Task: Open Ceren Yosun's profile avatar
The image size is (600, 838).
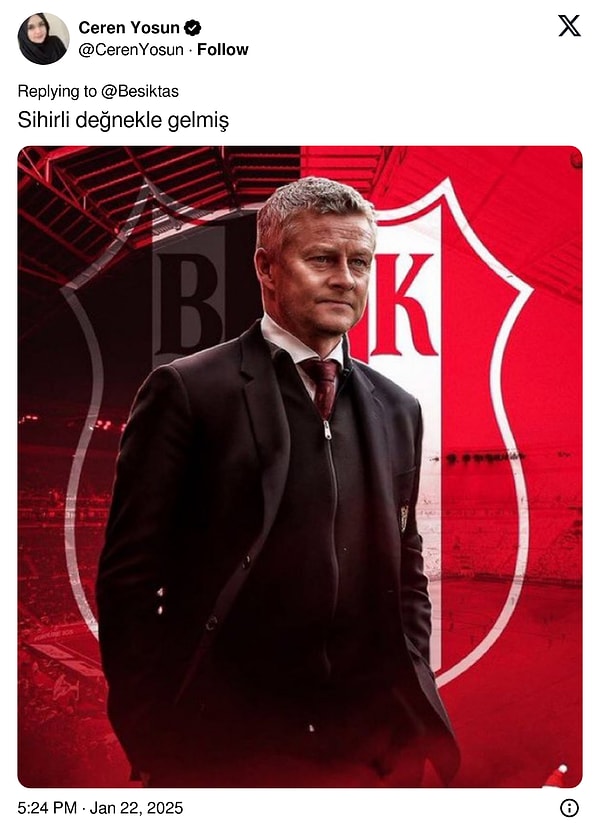Action: coord(43,38)
